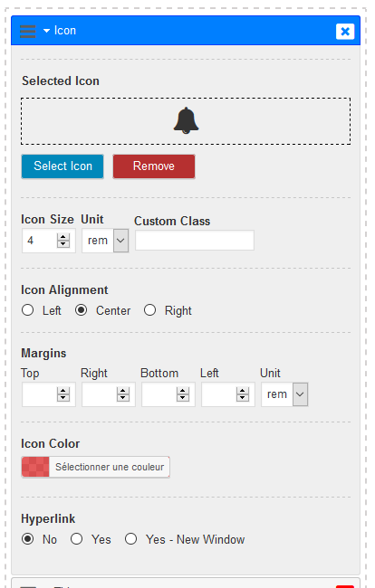
Task: Select Left icon alignment
Action: tap(27, 310)
